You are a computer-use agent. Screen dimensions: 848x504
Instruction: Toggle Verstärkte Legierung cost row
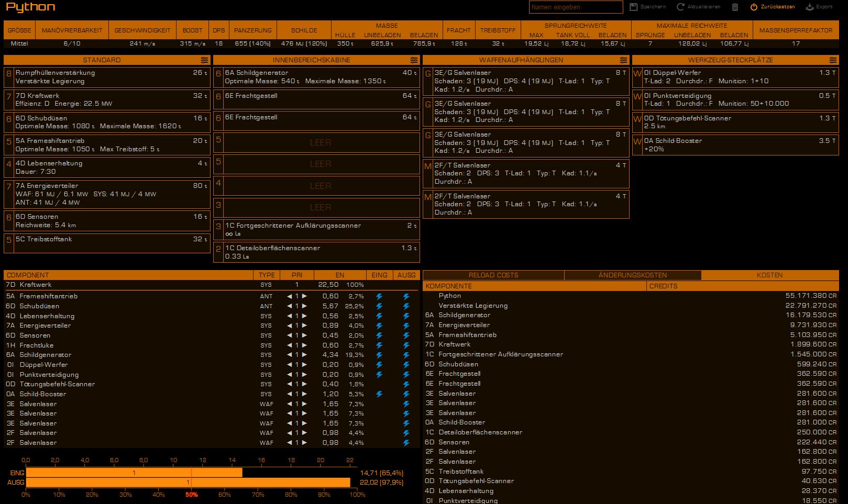(x=631, y=306)
